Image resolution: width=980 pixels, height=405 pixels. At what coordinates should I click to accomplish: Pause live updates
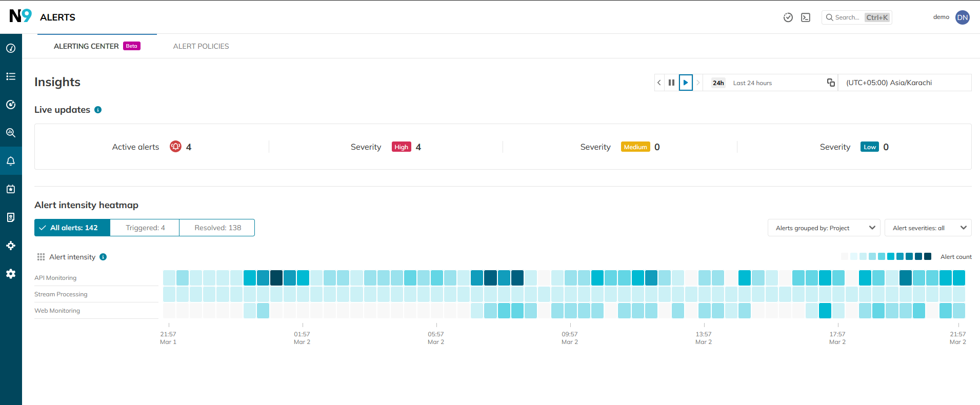tap(671, 83)
